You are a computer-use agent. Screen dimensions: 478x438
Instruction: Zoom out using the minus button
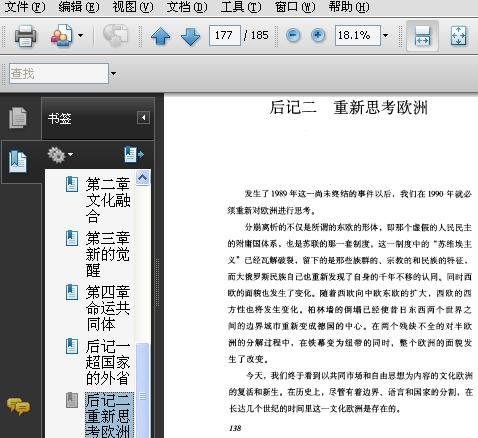pyautogui.click(x=293, y=35)
